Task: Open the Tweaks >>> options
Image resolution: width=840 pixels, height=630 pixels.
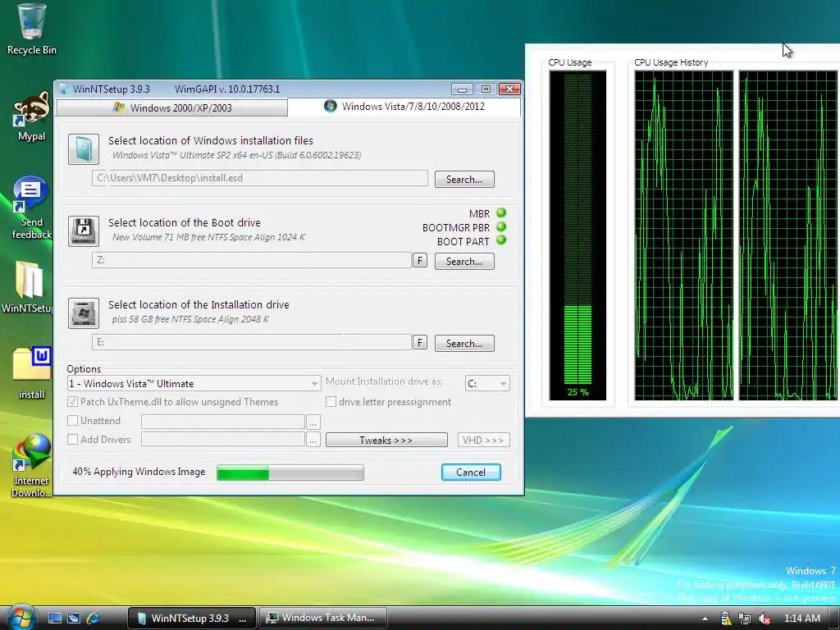Action: (386, 440)
